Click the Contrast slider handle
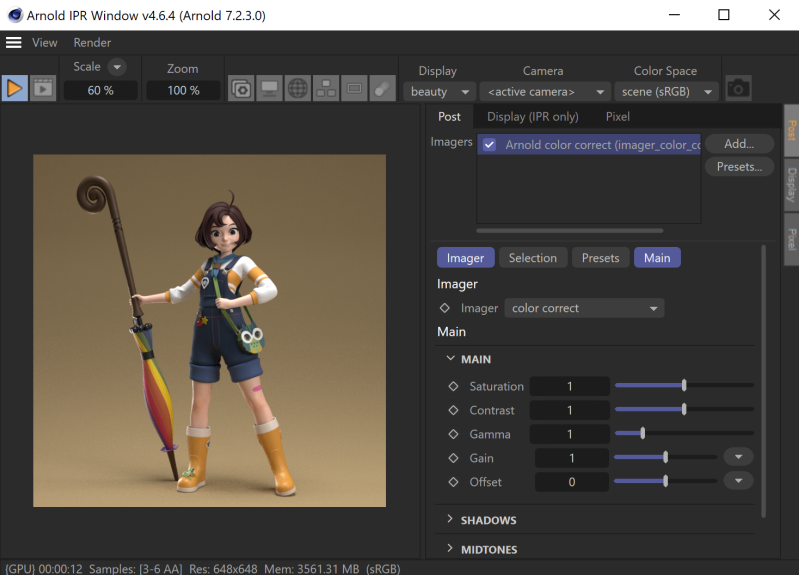The image size is (799, 575). [x=684, y=409]
